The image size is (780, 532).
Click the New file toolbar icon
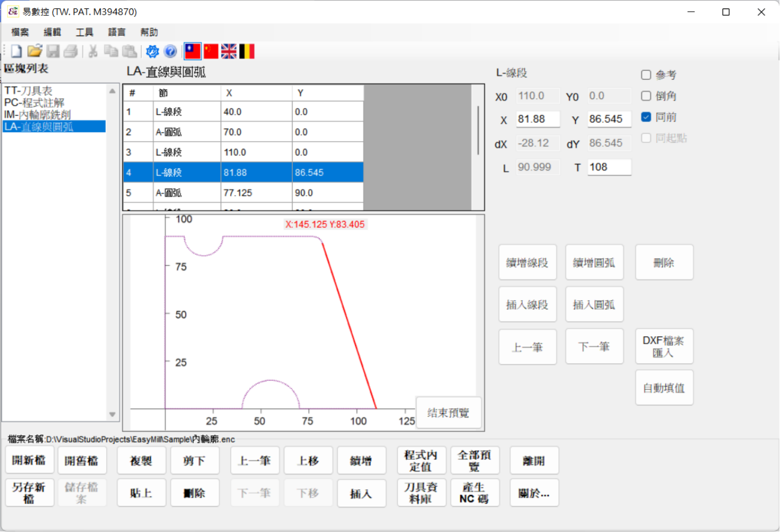(x=16, y=52)
